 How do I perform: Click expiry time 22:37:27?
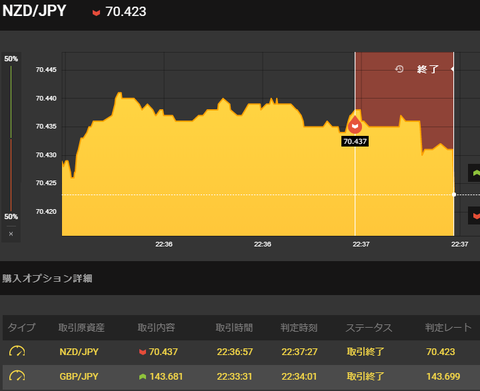[x=299, y=352]
